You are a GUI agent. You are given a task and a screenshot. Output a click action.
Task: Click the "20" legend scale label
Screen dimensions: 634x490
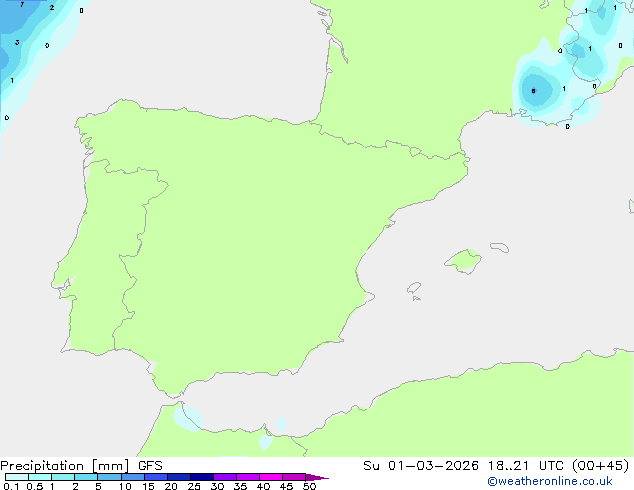(171, 486)
